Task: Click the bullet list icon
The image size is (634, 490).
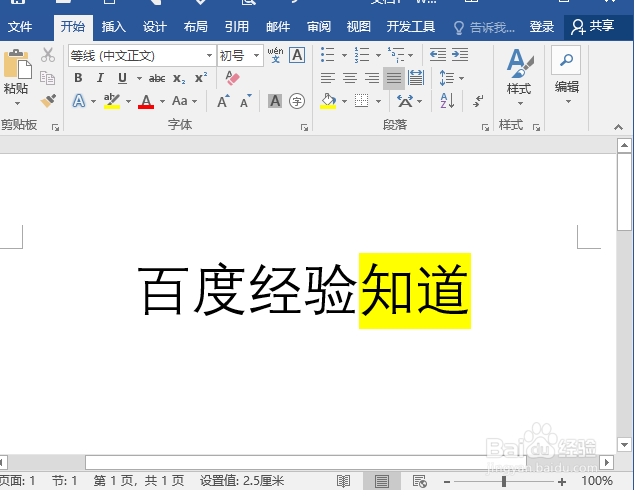Action: [328, 55]
